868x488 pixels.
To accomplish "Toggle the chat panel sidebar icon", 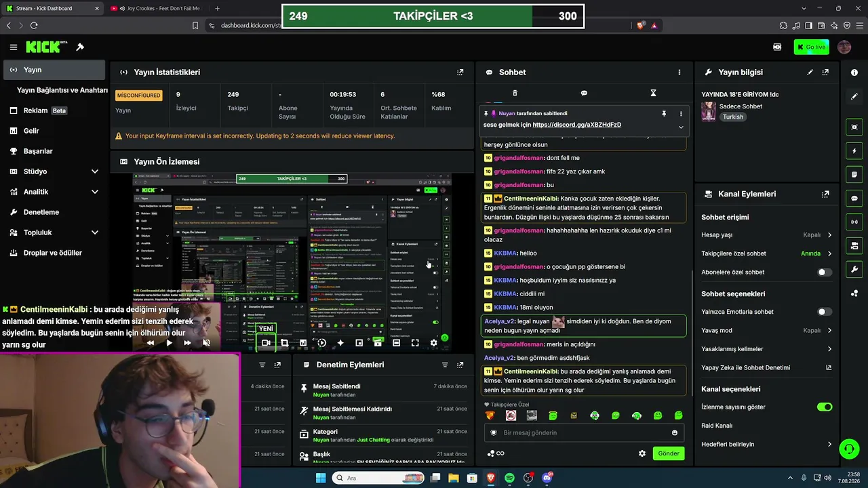I will tap(854, 198).
